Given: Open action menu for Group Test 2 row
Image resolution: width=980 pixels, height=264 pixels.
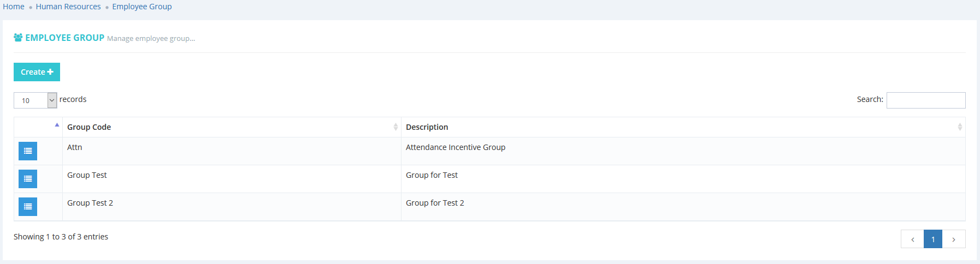Looking at the screenshot, I should coord(28,207).
